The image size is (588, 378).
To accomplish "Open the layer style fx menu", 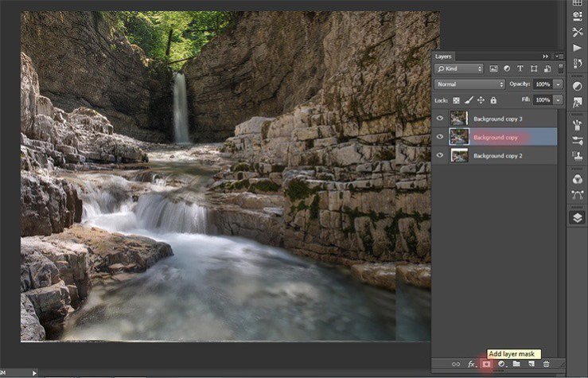I will [471, 364].
